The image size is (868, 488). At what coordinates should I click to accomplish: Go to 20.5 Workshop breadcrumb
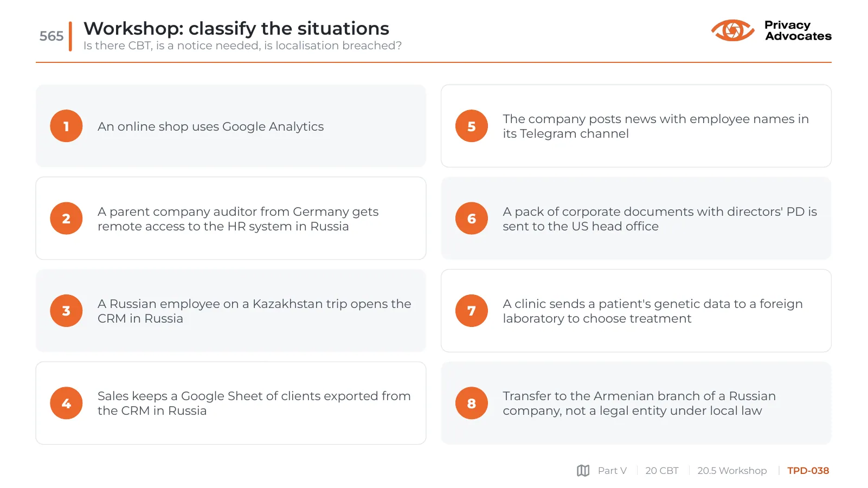[732, 471]
